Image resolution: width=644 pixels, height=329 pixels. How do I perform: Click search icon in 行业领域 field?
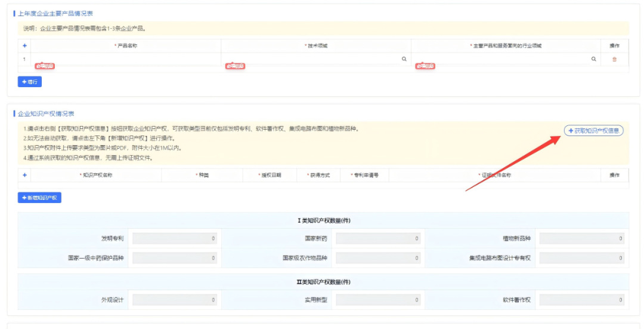(x=593, y=59)
